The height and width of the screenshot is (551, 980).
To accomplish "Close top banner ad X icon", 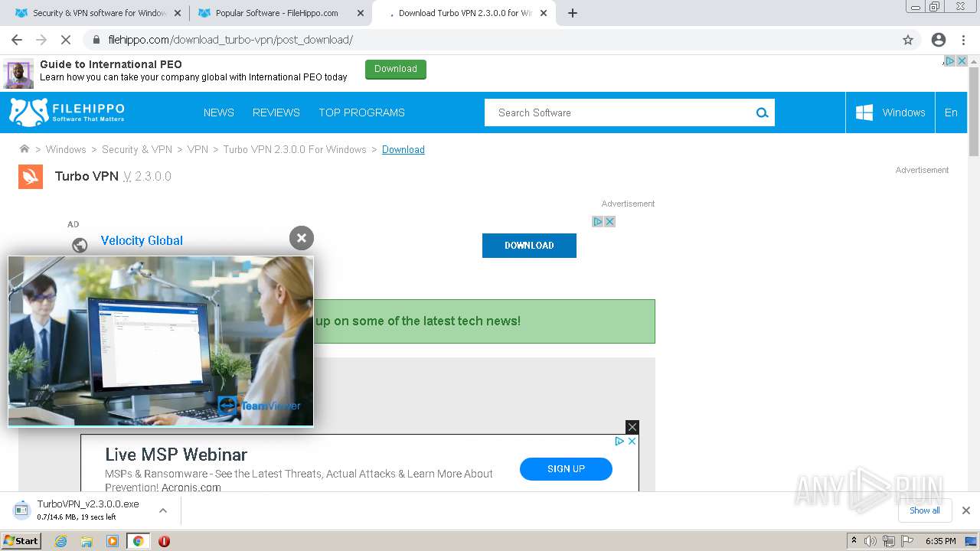I will click(962, 60).
